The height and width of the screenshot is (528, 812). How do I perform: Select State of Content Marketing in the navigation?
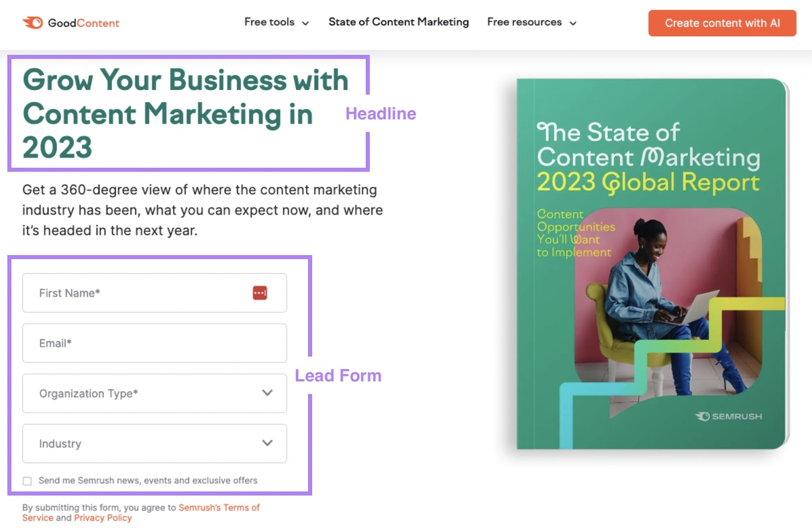(398, 22)
